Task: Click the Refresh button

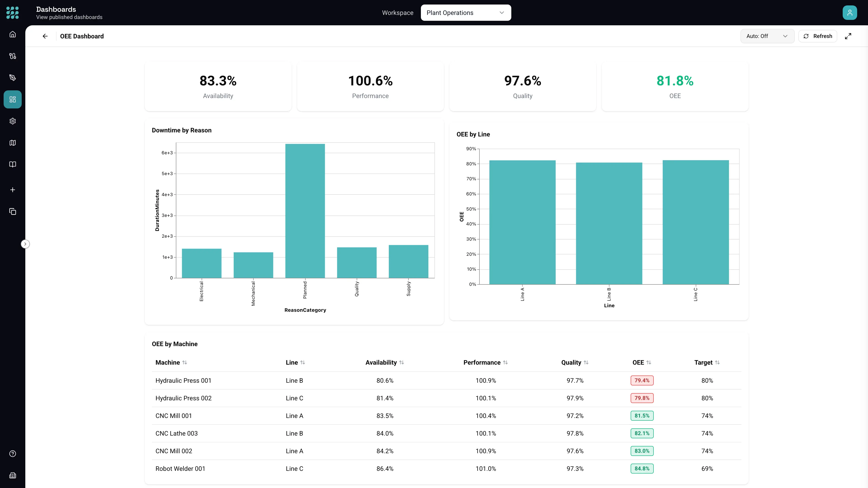Action: (x=818, y=36)
